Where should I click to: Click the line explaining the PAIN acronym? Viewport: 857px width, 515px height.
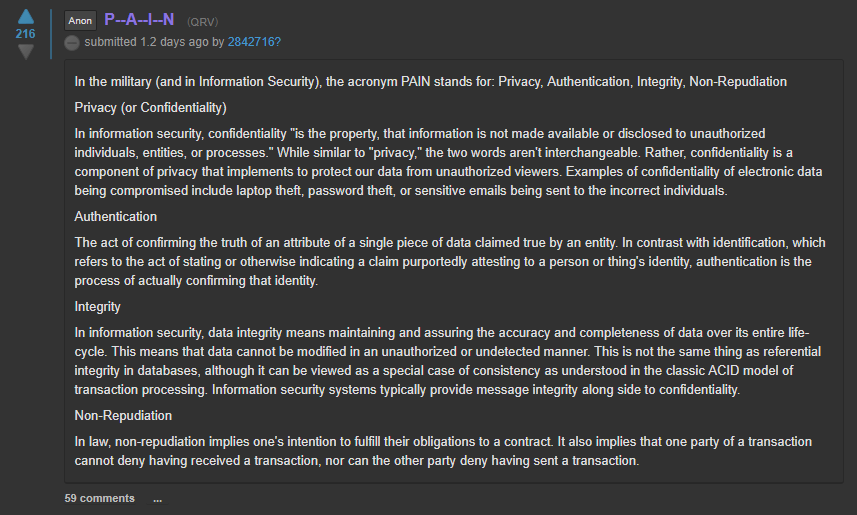pyautogui.click(x=431, y=82)
